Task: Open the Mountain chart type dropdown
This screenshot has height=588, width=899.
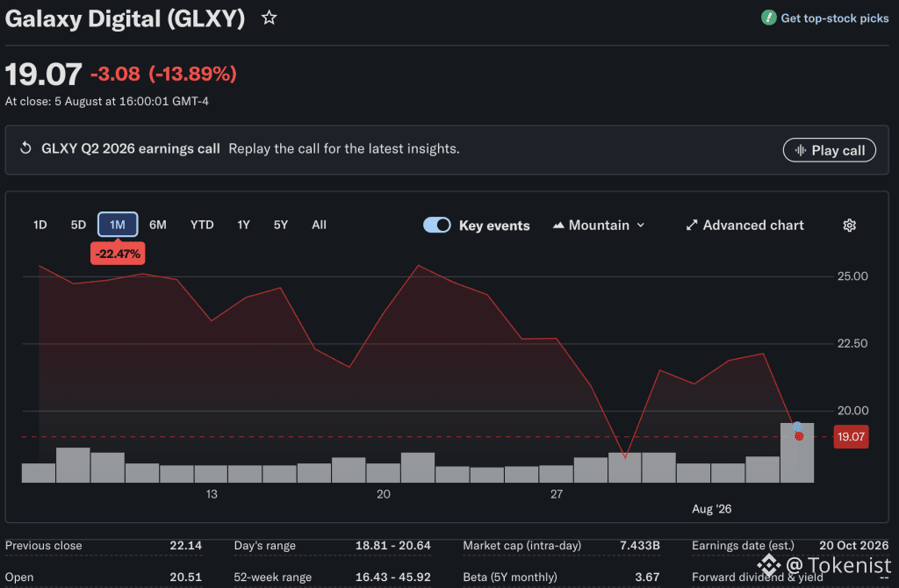Action: coord(599,226)
